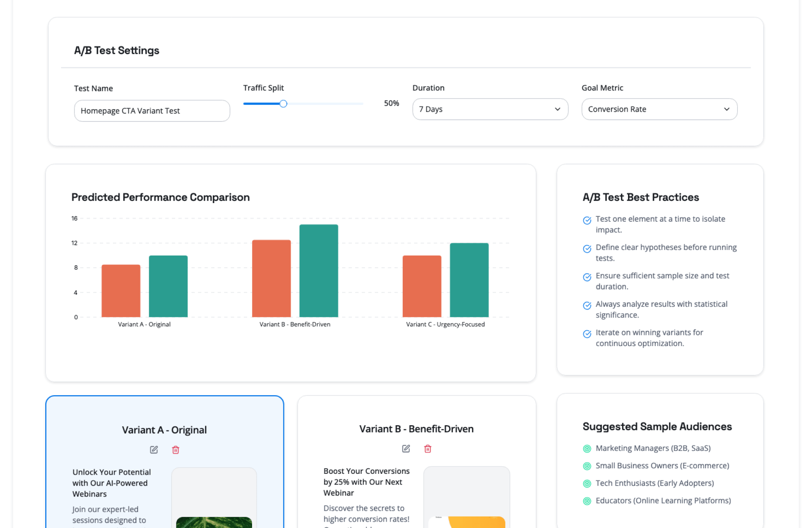Click check icon beside 'Iterate on winning variants'
Image resolution: width=812 pixels, height=528 pixels.
click(587, 334)
